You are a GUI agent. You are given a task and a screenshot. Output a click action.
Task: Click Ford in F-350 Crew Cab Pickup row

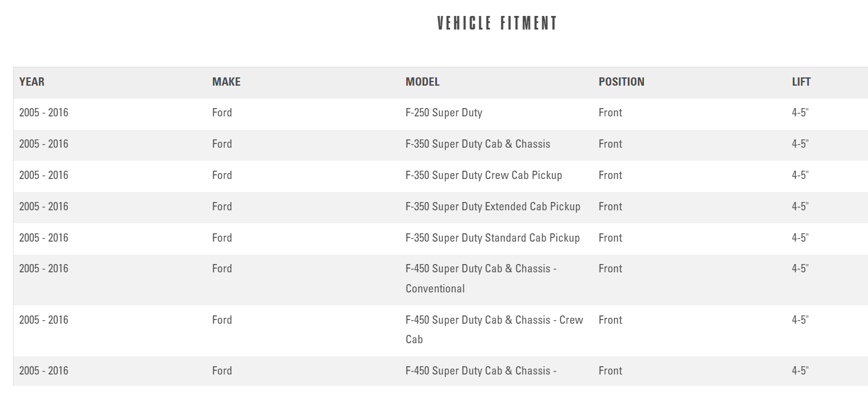click(x=222, y=175)
